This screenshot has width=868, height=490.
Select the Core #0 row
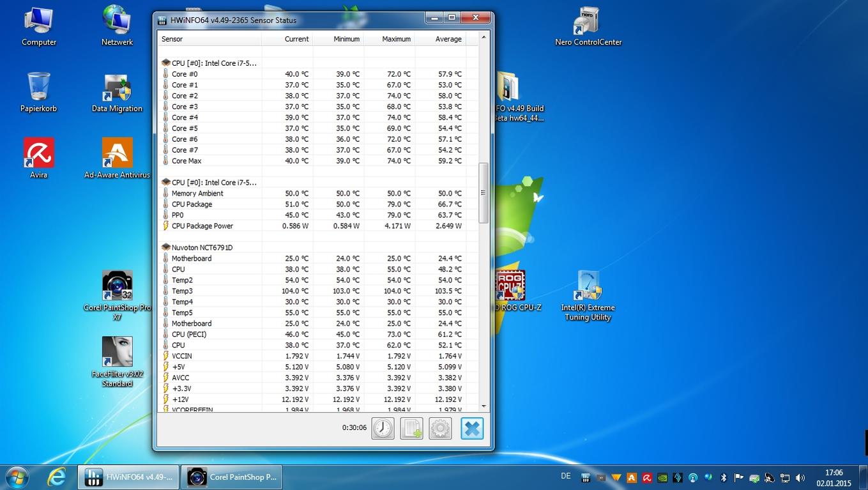[x=313, y=74]
